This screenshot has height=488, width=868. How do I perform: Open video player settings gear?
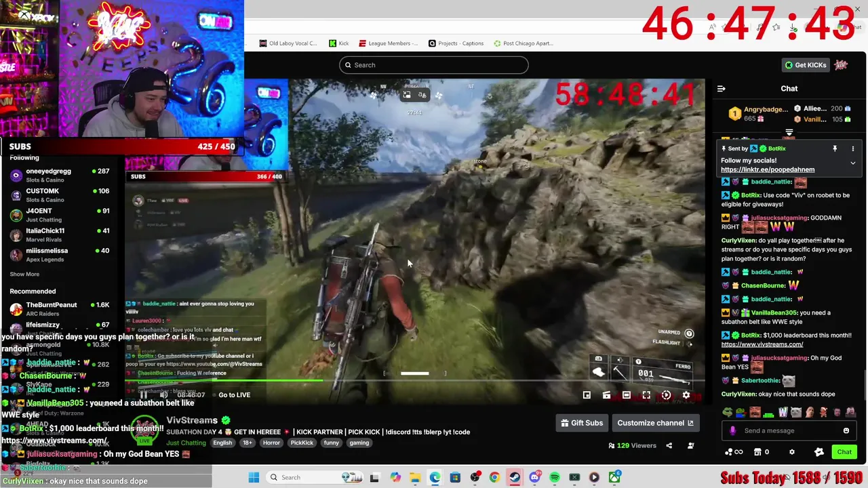click(x=686, y=395)
